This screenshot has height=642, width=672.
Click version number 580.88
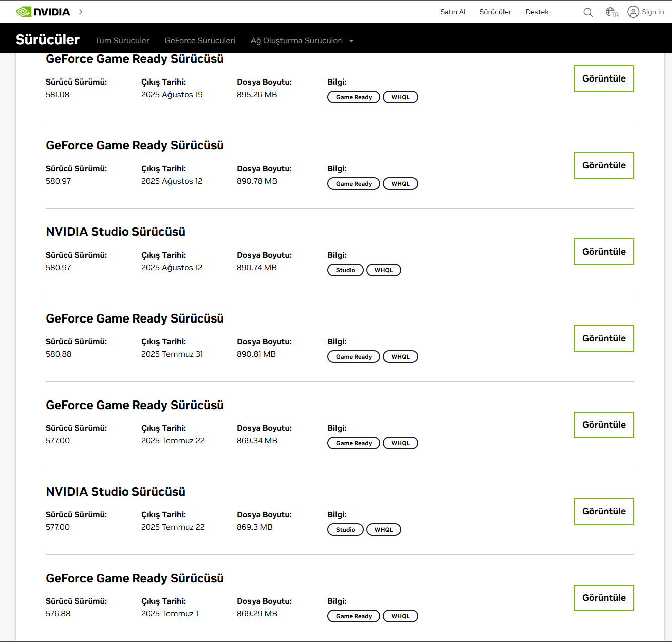(58, 354)
